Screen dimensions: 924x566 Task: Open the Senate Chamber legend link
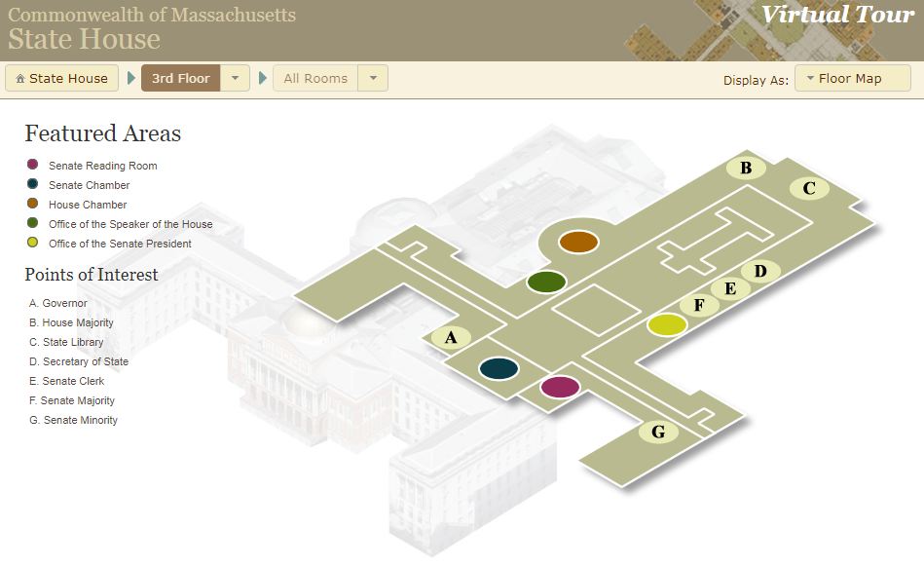point(89,185)
